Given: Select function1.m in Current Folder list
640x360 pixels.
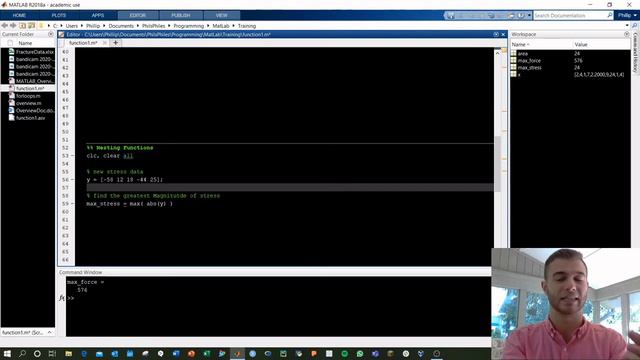Looking at the screenshot, I should click(x=28, y=89).
